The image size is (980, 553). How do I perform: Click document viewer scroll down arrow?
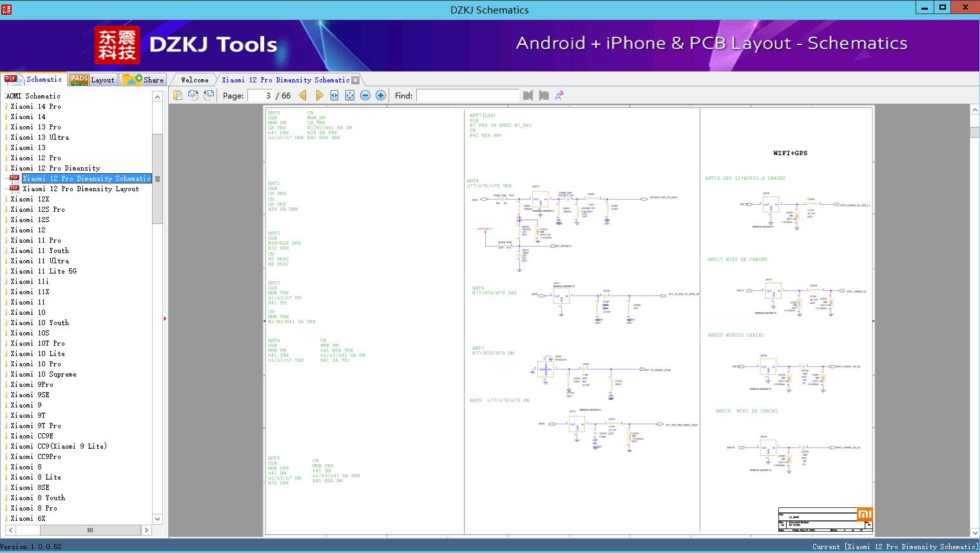(974, 533)
